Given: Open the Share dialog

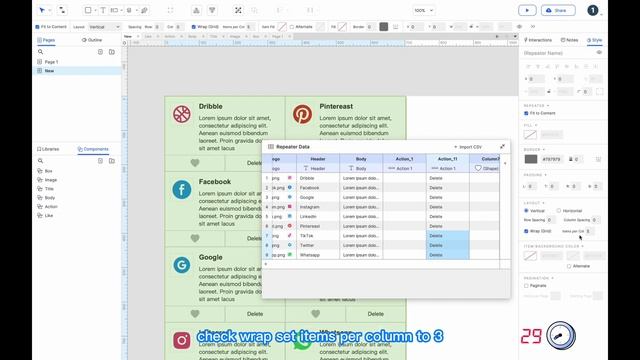Looking at the screenshot, I should click(558, 10).
